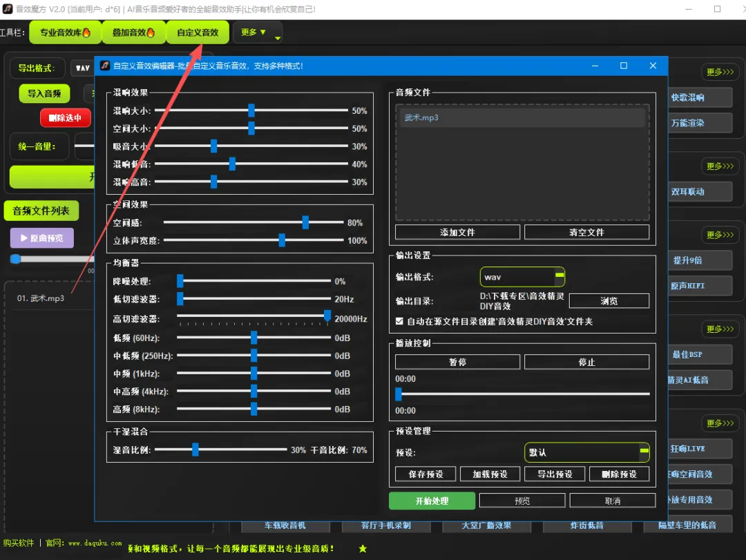
Task: Click the 导入音频 button in main window
Action: pos(44,94)
